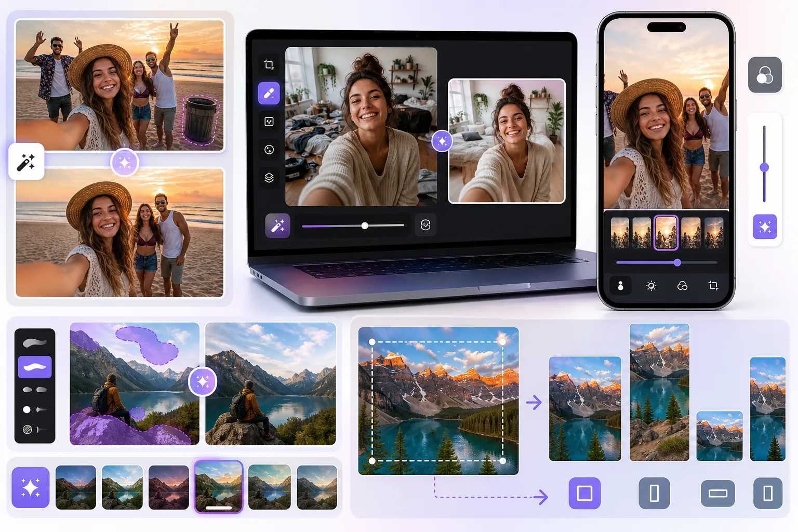Image resolution: width=798 pixels, height=532 pixels.
Task: Open the messy bedroom selfie on laptop
Action: 361,127
